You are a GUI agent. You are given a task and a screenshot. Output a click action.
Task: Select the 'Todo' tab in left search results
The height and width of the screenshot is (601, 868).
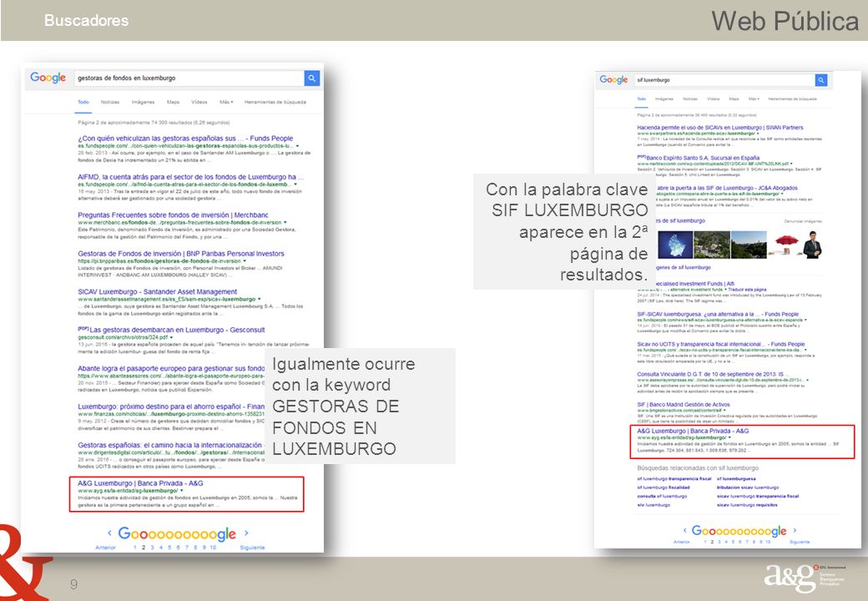point(83,102)
